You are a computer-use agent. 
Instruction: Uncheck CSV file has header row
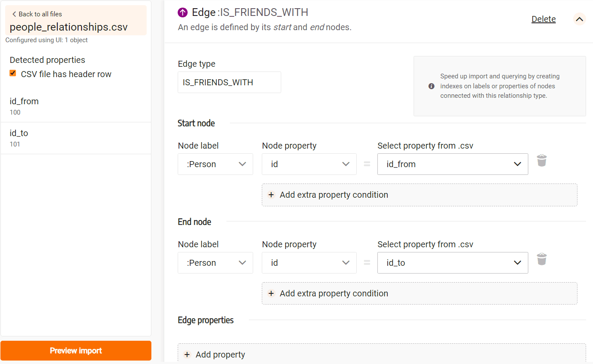13,73
